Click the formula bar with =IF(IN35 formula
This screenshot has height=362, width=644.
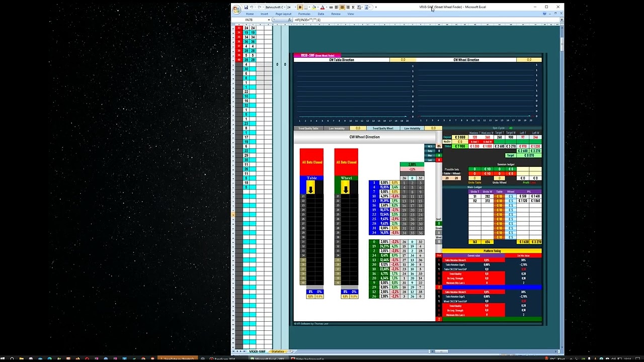click(x=426, y=20)
